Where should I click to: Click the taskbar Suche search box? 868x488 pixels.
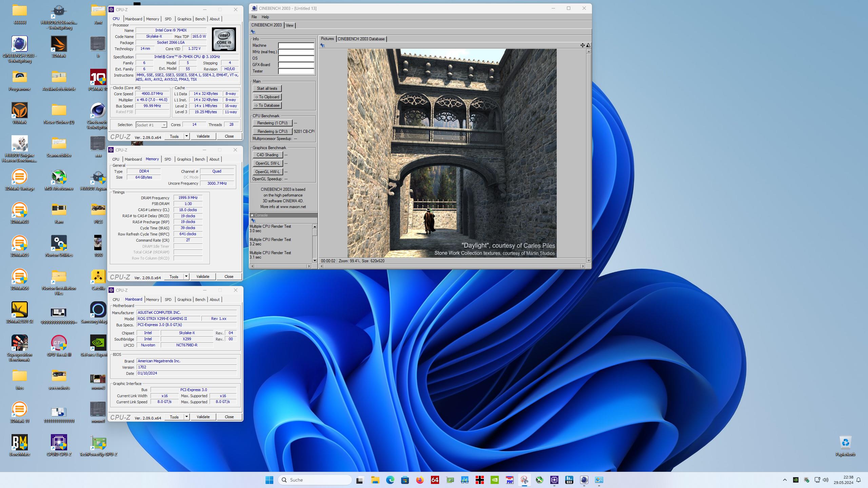(315, 480)
